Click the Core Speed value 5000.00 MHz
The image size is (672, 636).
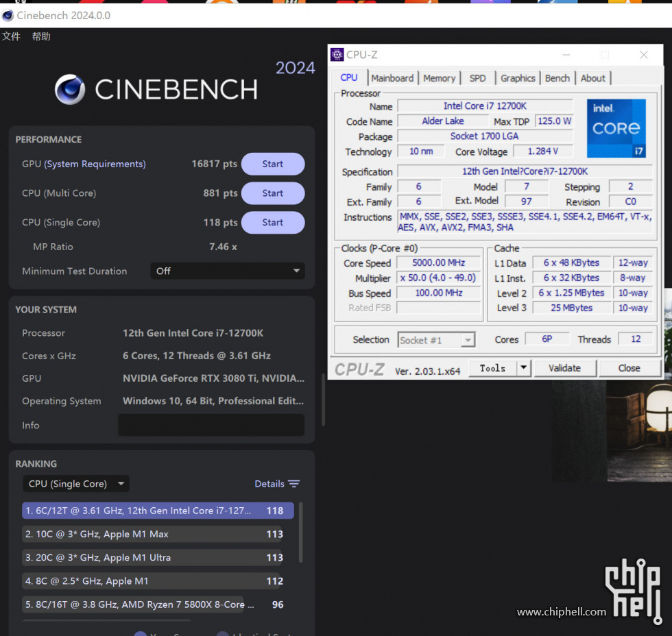[438, 263]
